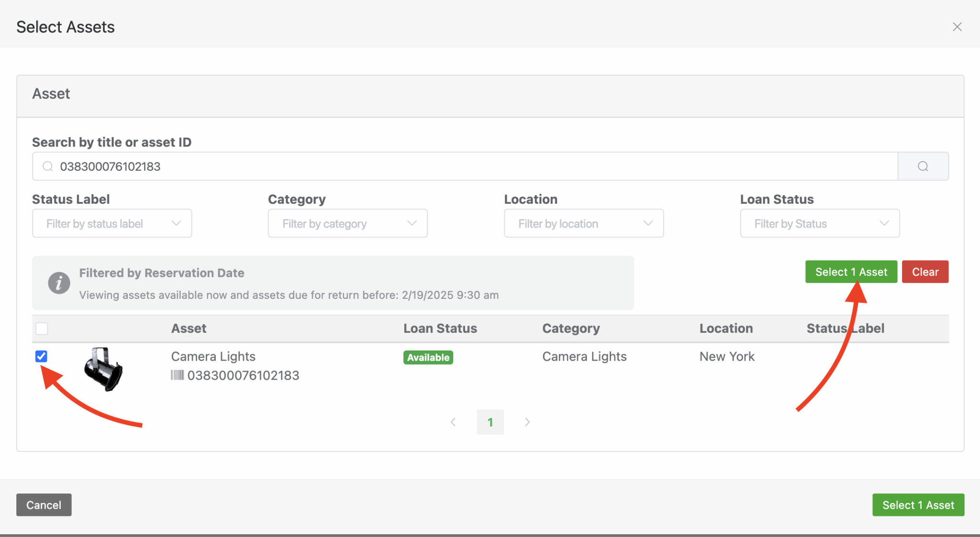Click the info icon in reservation notice
980x537 pixels.
click(x=59, y=283)
